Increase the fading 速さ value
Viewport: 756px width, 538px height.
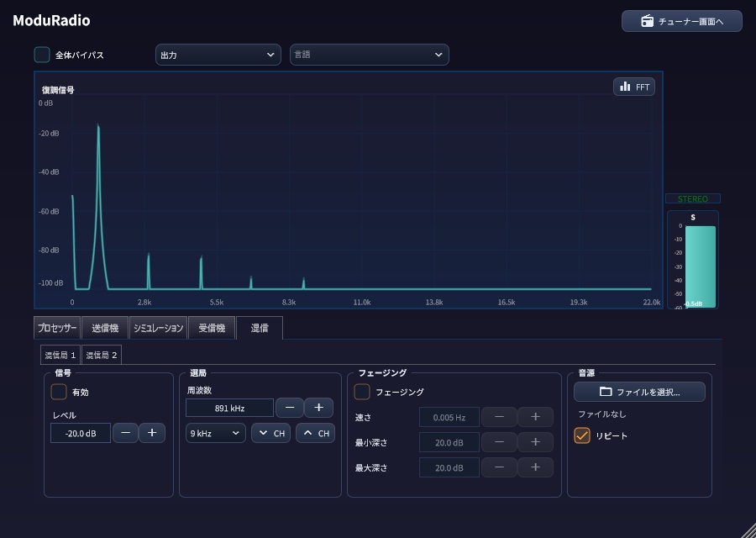point(535,417)
